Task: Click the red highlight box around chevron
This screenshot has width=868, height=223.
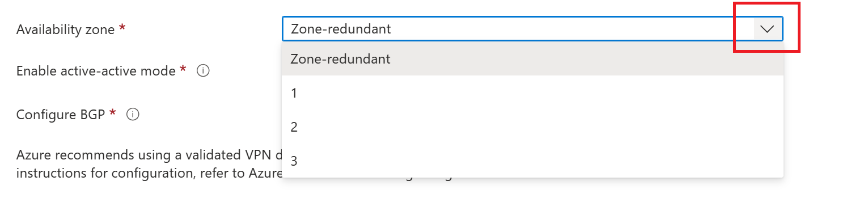Action: (x=767, y=27)
